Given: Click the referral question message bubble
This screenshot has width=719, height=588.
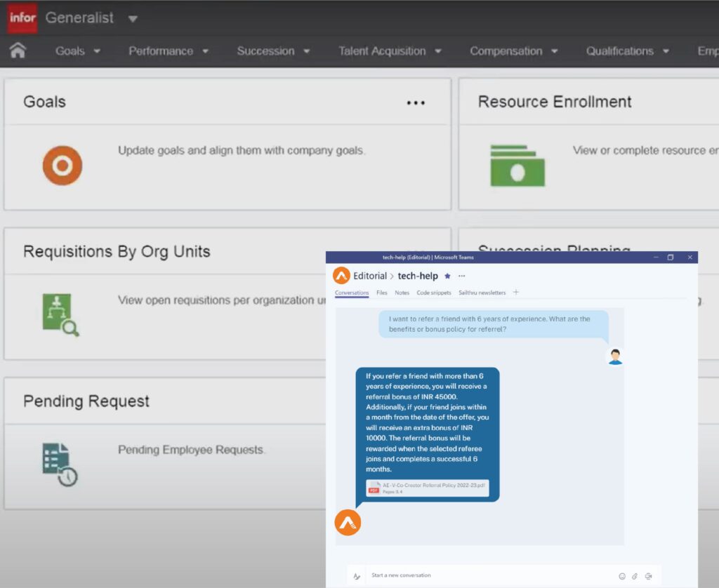Looking at the screenshot, I should coord(494,324).
